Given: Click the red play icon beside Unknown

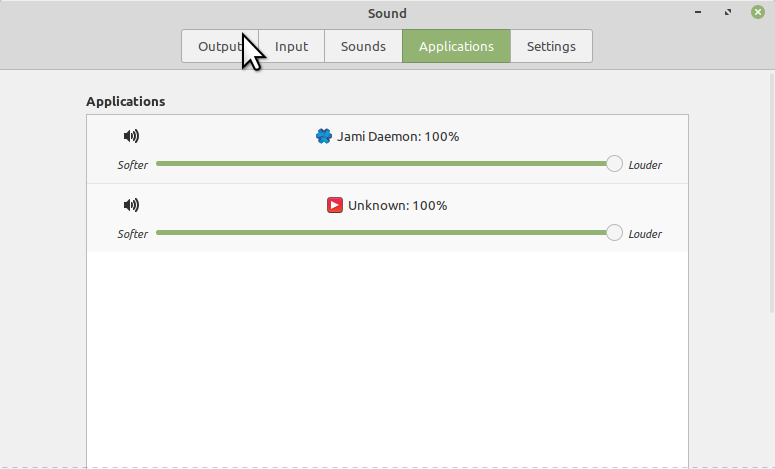Looking at the screenshot, I should [x=335, y=205].
